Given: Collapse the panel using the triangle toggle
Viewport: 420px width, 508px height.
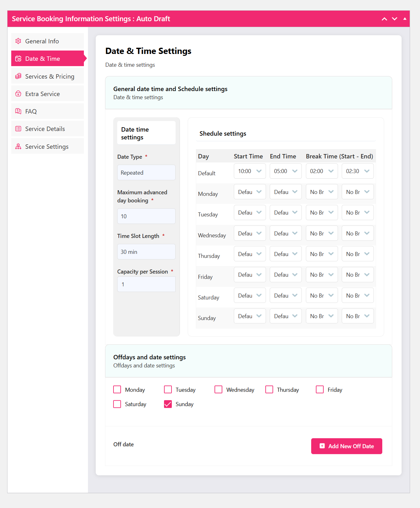Looking at the screenshot, I should pyautogui.click(x=405, y=19).
